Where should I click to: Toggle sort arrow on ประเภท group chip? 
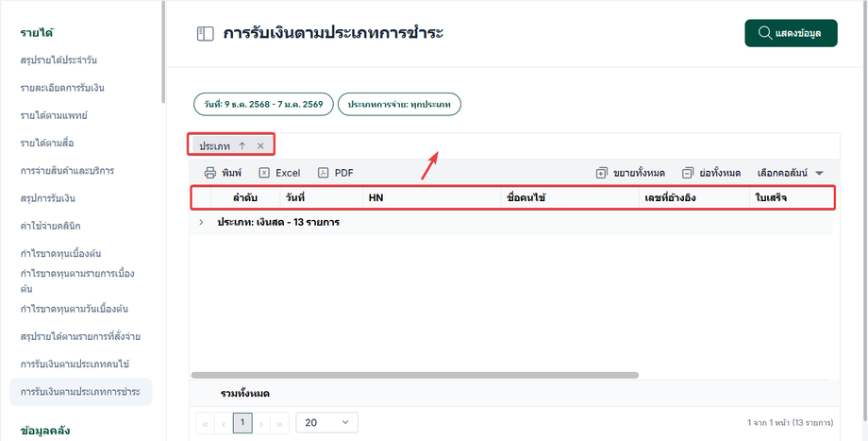(x=242, y=146)
